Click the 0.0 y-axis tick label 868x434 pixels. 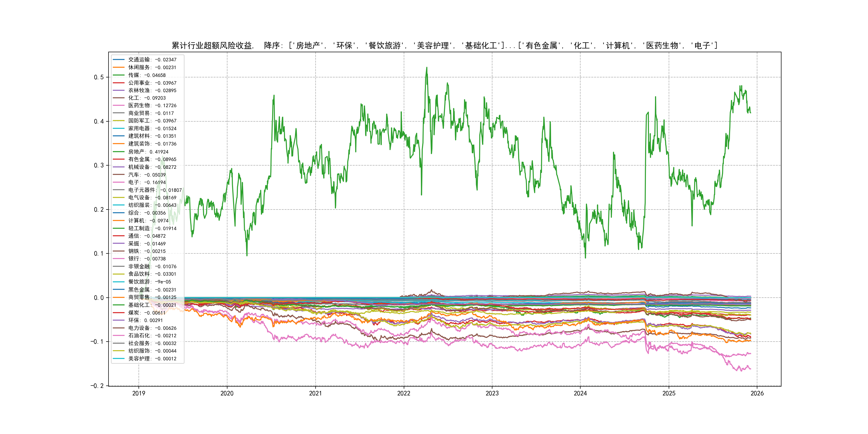[x=99, y=298]
